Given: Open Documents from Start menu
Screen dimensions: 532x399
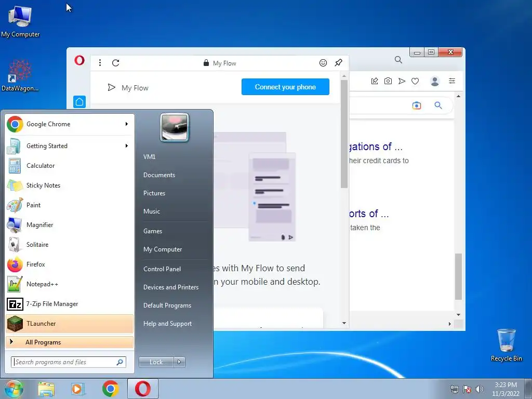Looking at the screenshot, I should click(x=159, y=175).
